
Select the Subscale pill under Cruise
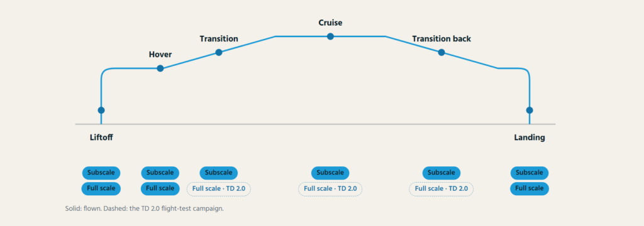(330, 173)
